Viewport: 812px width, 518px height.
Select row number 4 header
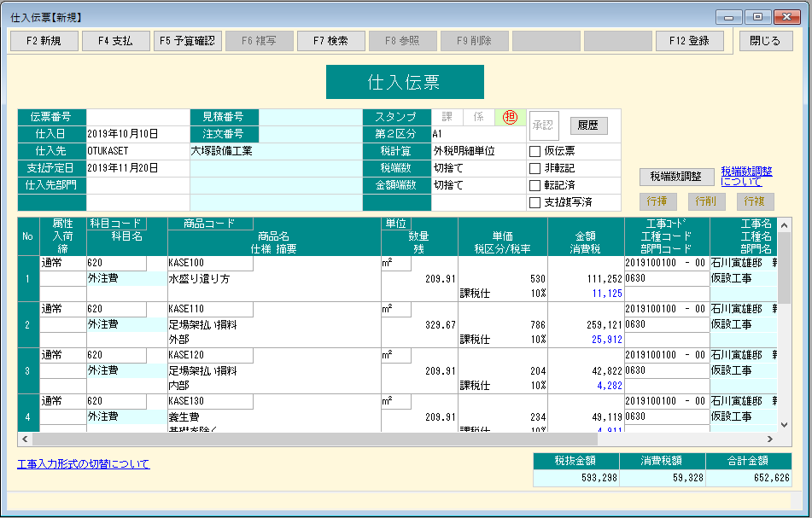tap(28, 414)
